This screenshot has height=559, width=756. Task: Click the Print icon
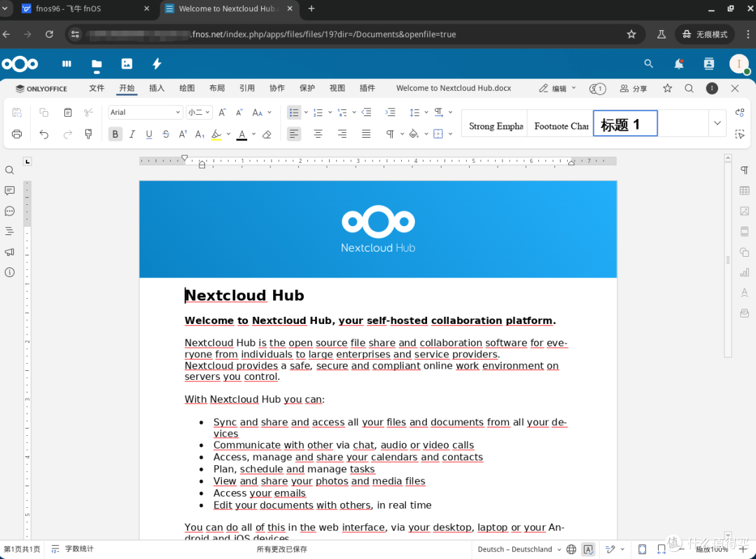[x=17, y=134]
